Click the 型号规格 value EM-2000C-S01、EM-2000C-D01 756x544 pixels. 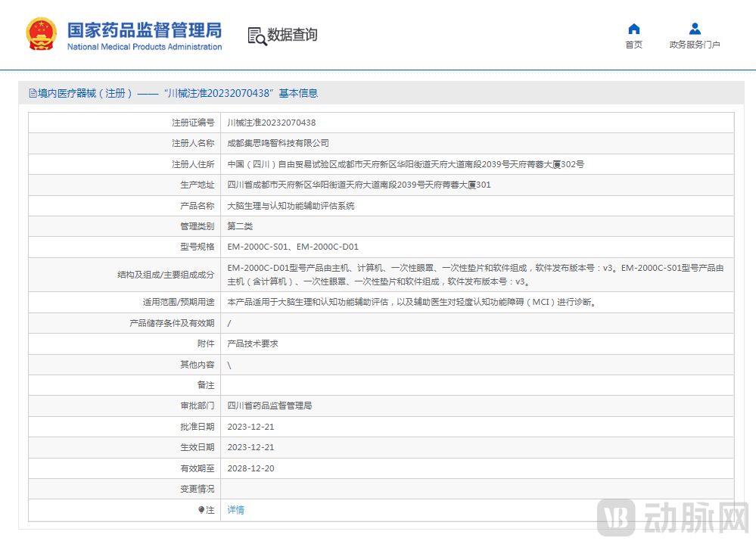(293, 247)
